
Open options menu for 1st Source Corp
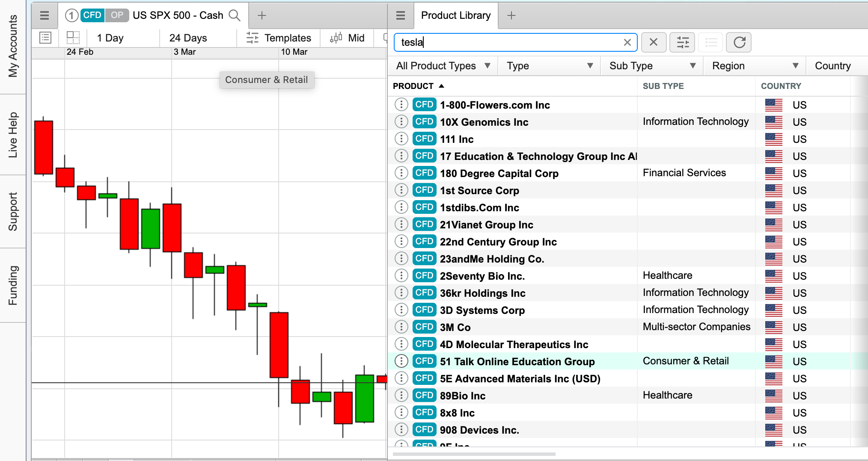coord(401,190)
